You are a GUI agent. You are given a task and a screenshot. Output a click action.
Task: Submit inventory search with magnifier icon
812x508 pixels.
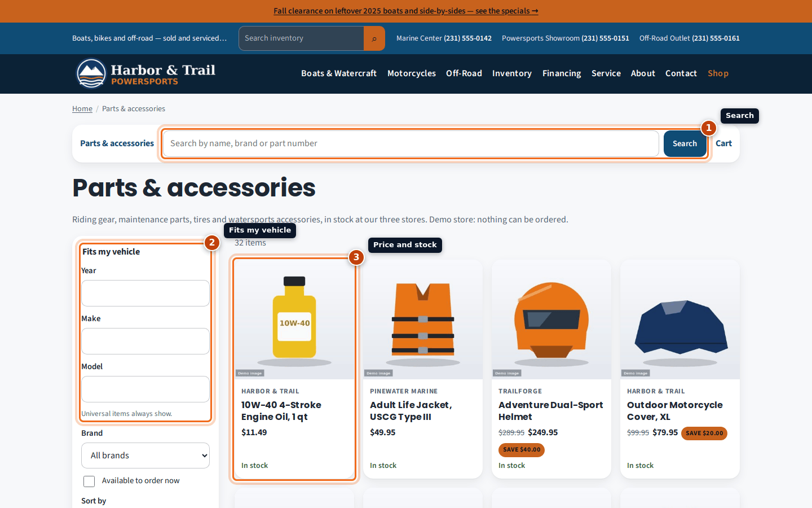pos(374,38)
